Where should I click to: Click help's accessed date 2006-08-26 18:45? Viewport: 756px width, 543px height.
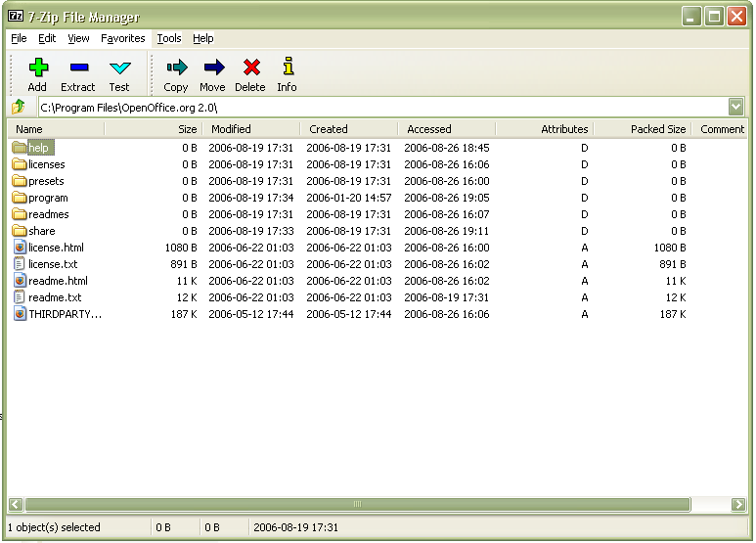[447, 148]
